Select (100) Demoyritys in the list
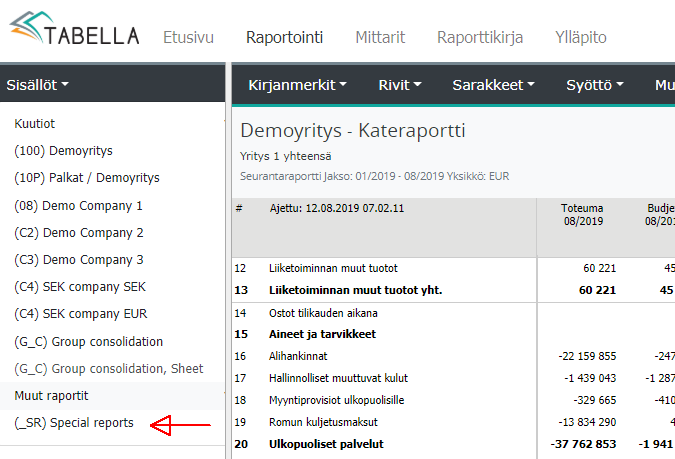675x459 pixels. pos(63,151)
